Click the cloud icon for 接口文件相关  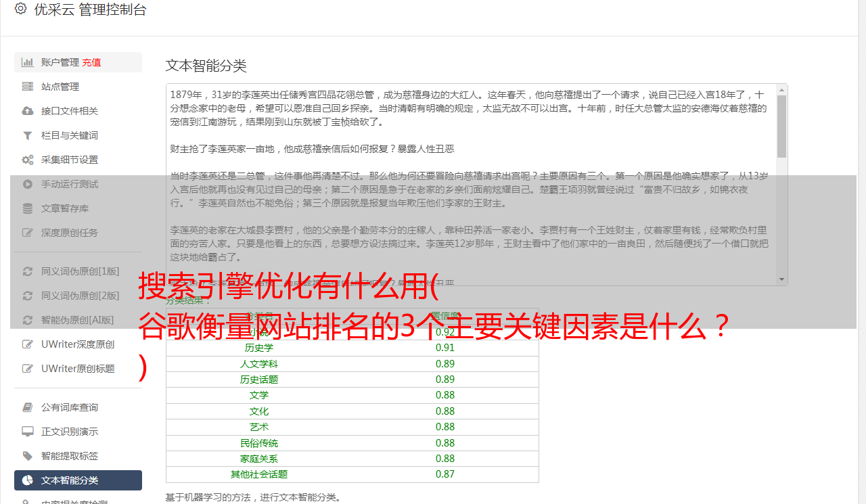[x=28, y=111]
